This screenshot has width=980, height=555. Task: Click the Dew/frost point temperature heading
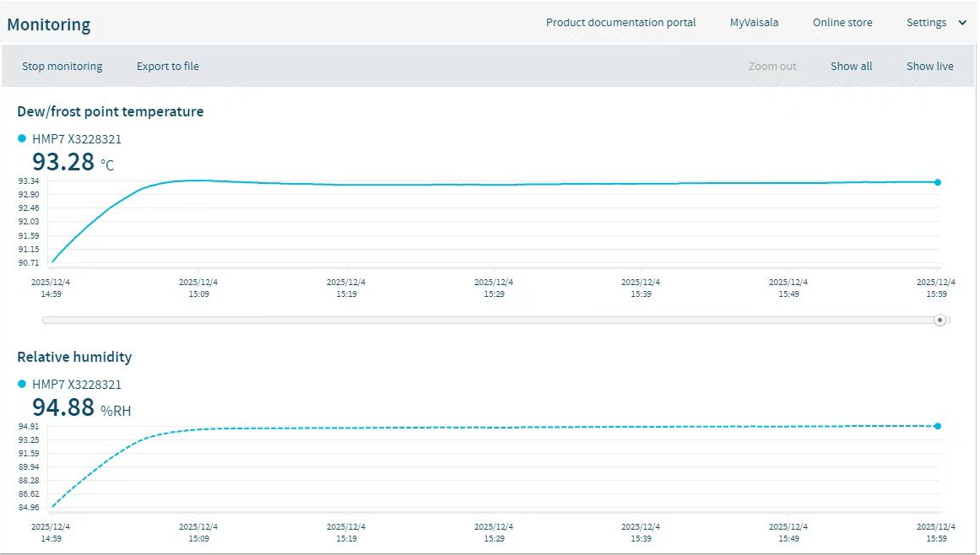[110, 111]
